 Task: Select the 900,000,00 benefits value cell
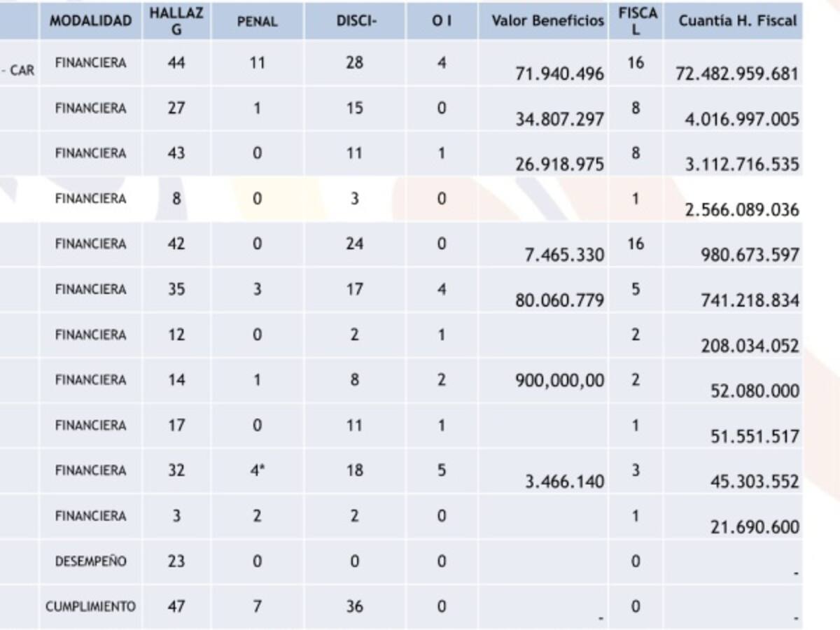click(560, 381)
